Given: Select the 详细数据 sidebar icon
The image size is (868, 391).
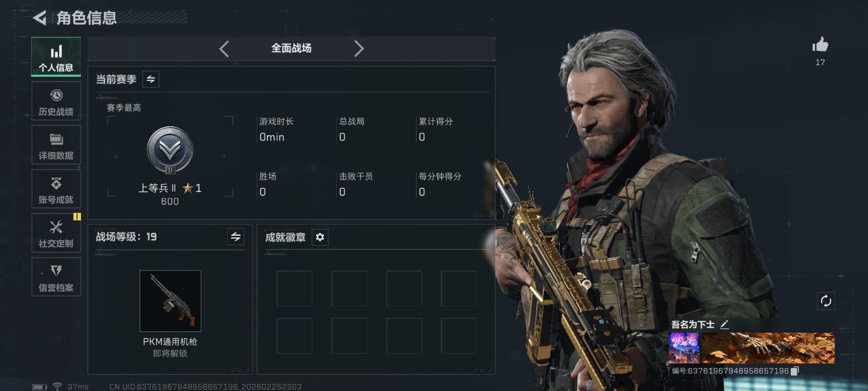Looking at the screenshot, I should point(56,145).
